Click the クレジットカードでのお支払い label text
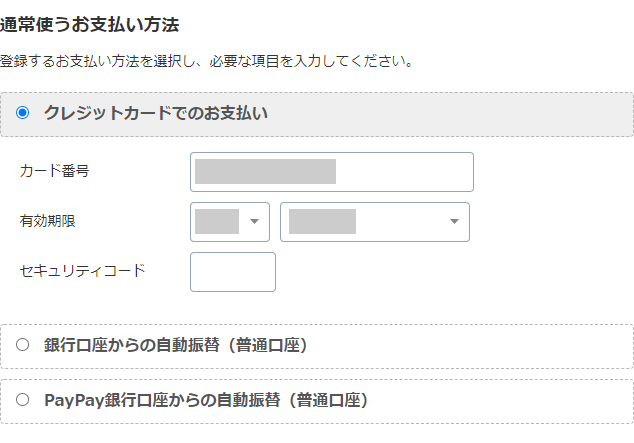The image size is (634, 443). (155, 113)
